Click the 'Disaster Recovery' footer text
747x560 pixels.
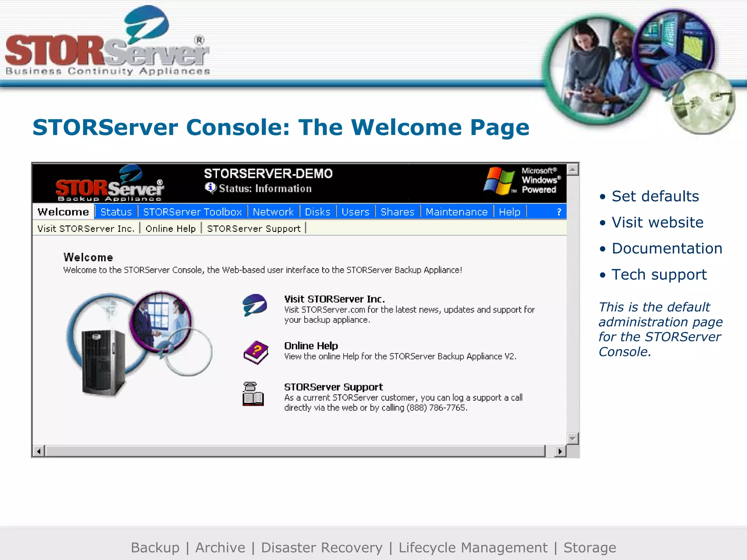pos(322,547)
